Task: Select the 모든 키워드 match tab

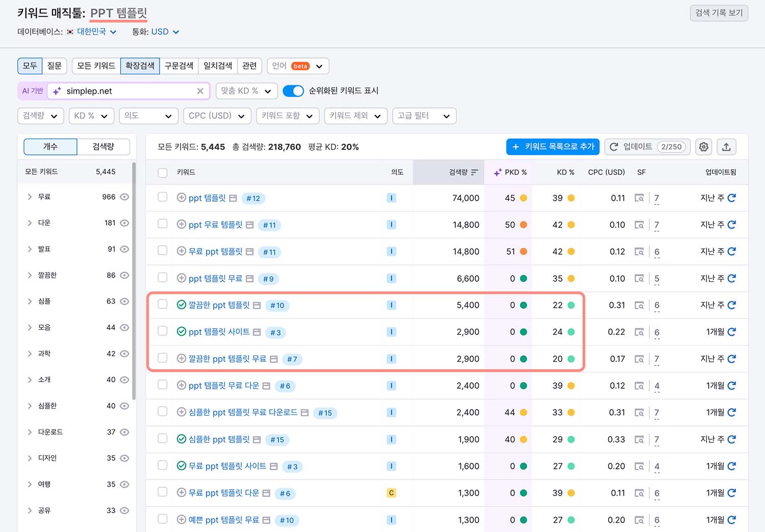Action: pos(96,66)
